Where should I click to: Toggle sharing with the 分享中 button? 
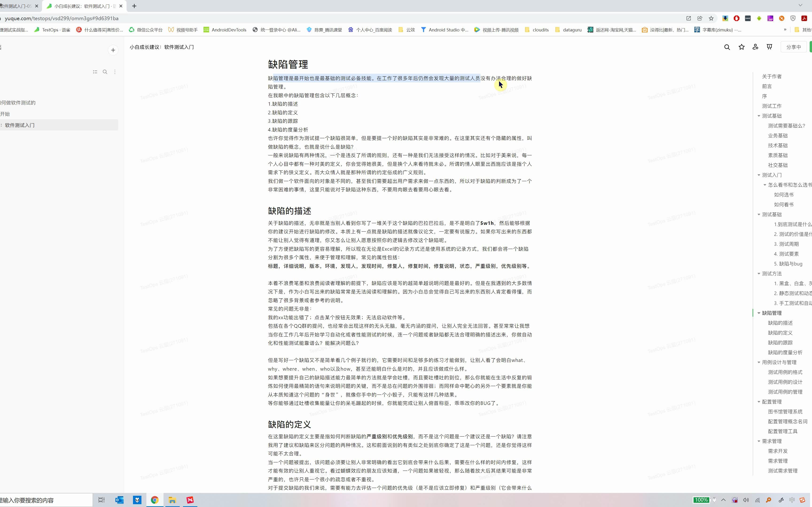point(794,47)
